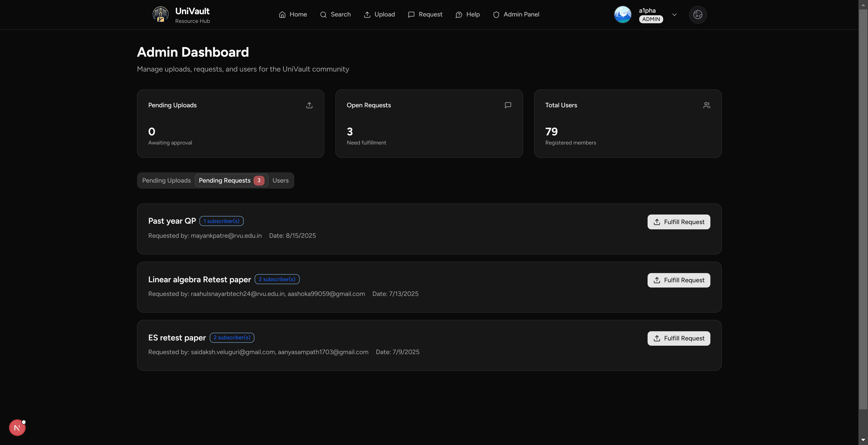The image size is (868, 445).
Task: Click the Help question mark icon
Action: (x=459, y=14)
